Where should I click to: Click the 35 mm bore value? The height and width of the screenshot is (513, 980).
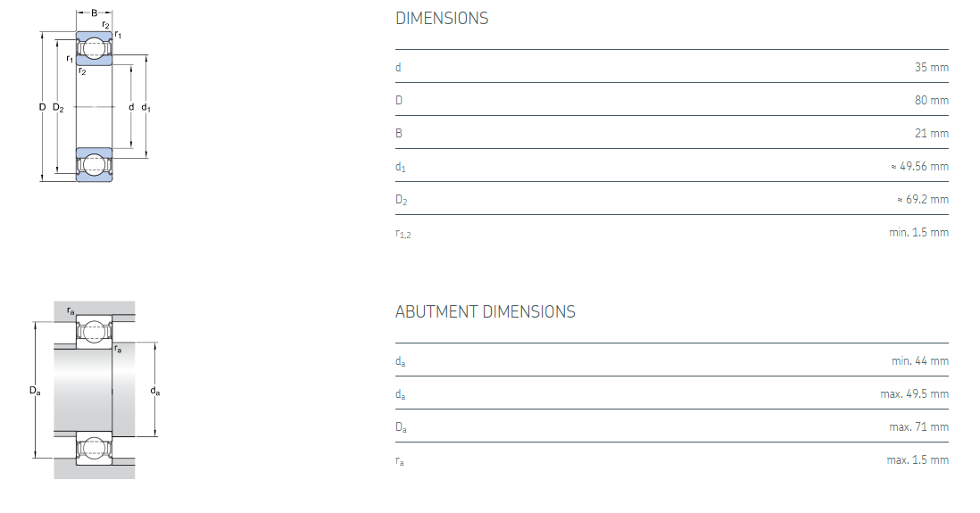931,67
